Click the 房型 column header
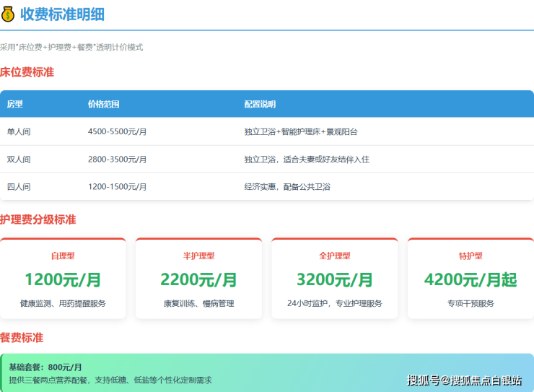The image size is (534, 392). click(x=15, y=104)
